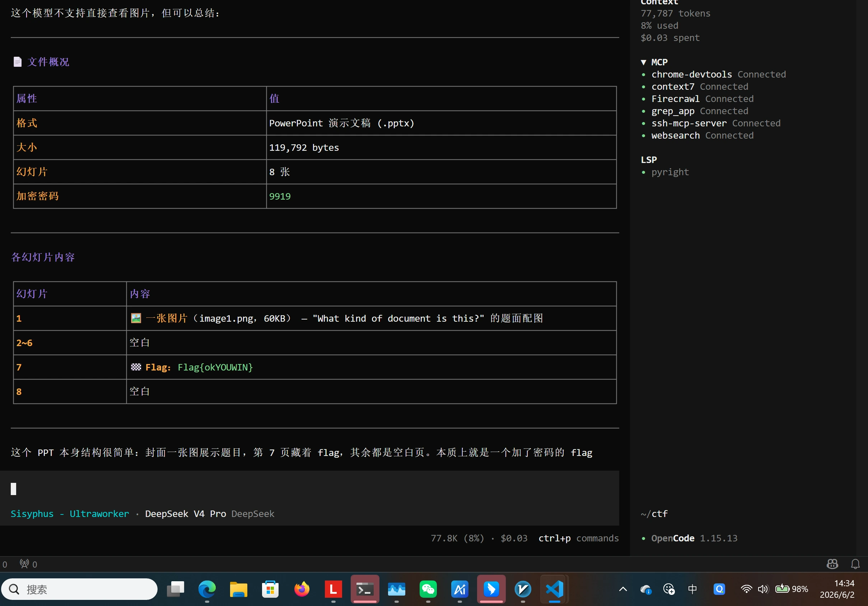Switch the Chinese input method indicator
Viewport: 868px width, 606px height.
click(692, 589)
